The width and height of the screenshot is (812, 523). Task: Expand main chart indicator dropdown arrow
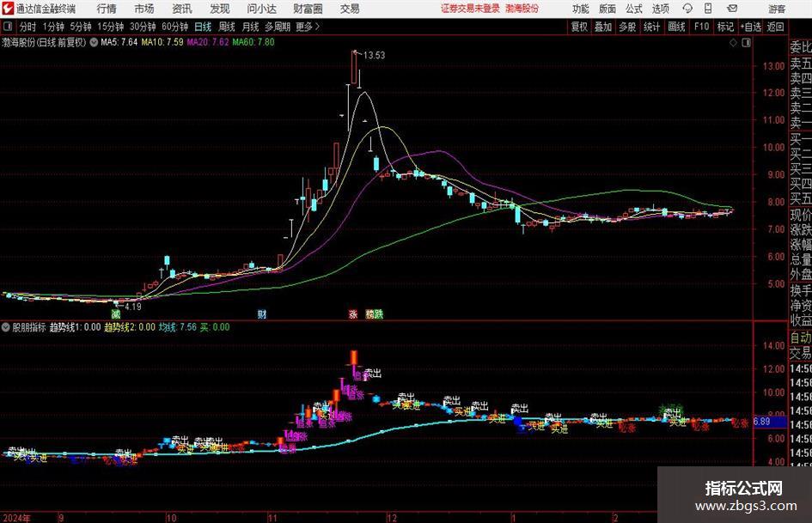(x=94, y=42)
